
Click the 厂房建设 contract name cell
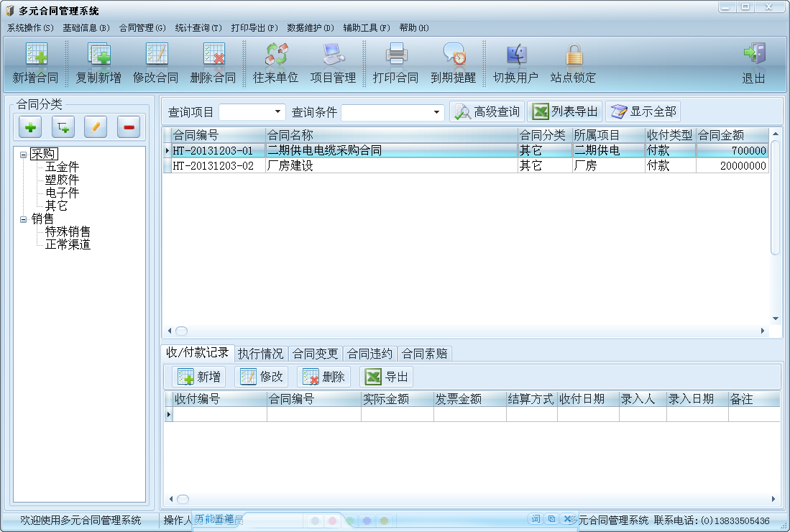[392, 166]
